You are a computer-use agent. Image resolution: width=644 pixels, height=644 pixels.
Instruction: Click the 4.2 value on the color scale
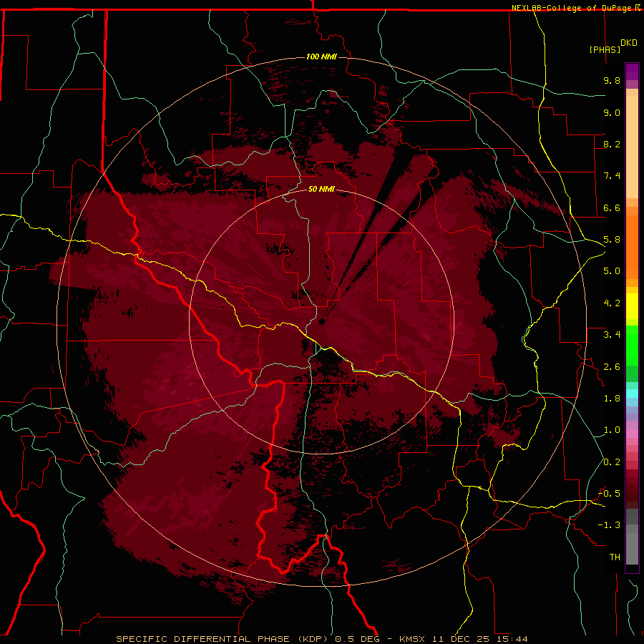pyautogui.click(x=612, y=303)
